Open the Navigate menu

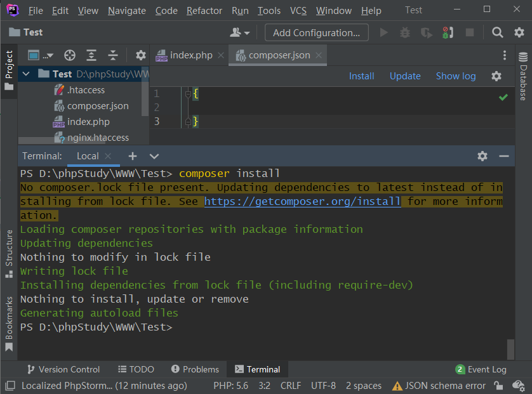127,11
